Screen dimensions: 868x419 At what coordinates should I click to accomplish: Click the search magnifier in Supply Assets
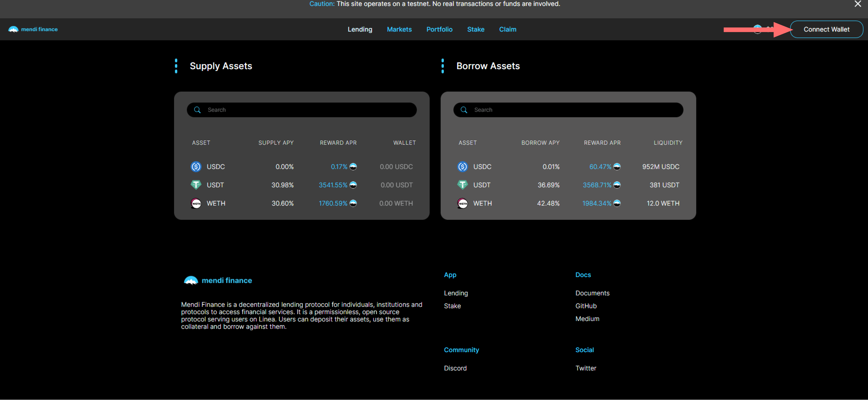pos(197,110)
